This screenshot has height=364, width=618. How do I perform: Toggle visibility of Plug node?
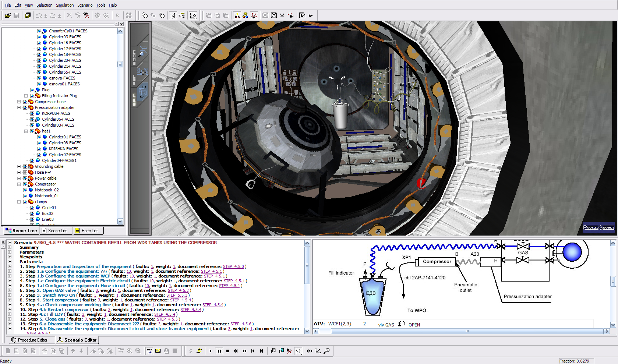[x=32, y=90]
